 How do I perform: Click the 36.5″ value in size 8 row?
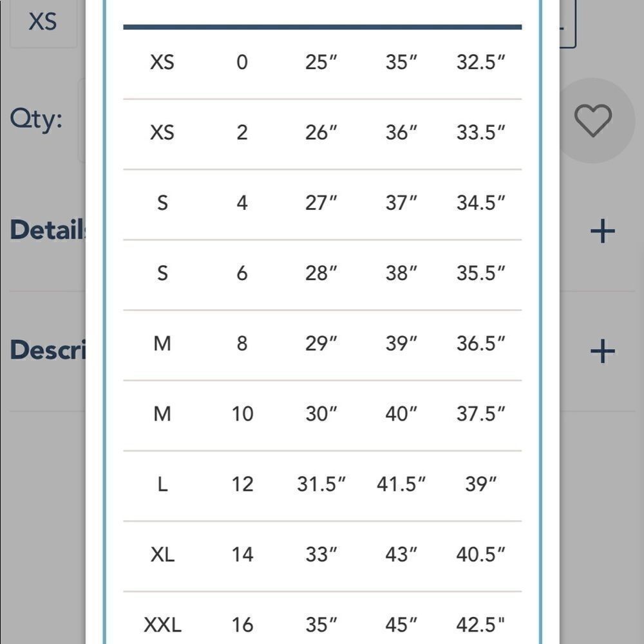480,343
